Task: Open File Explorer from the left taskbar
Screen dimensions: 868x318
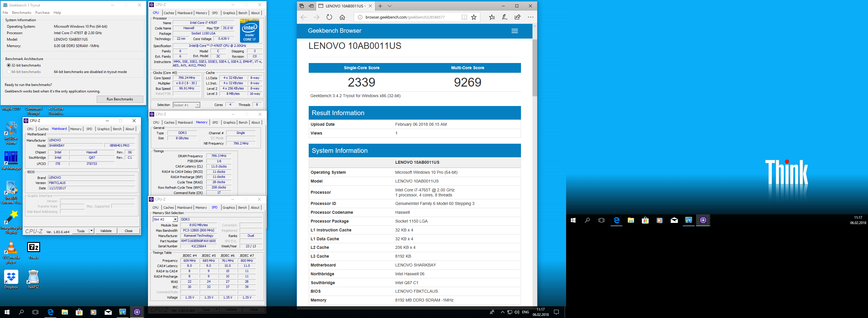Action: click(x=65, y=312)
